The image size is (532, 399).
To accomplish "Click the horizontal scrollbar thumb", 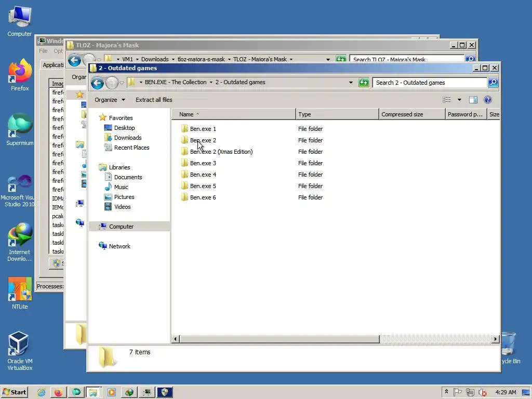I will point(280,339).
